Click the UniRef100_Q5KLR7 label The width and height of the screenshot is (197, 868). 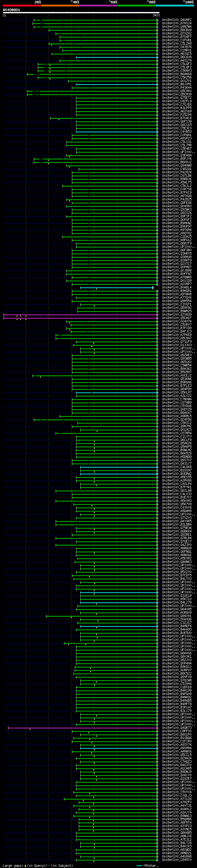coord(177,393)
